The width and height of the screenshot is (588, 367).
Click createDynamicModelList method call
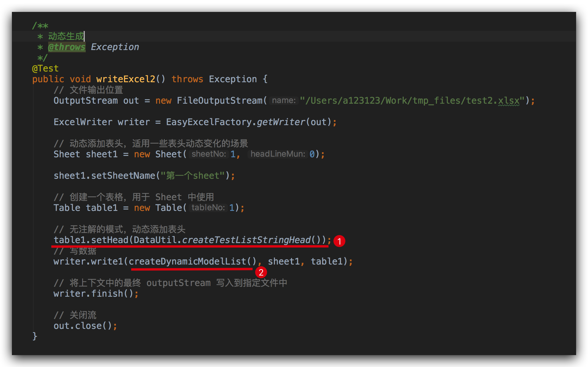[187, 262]
